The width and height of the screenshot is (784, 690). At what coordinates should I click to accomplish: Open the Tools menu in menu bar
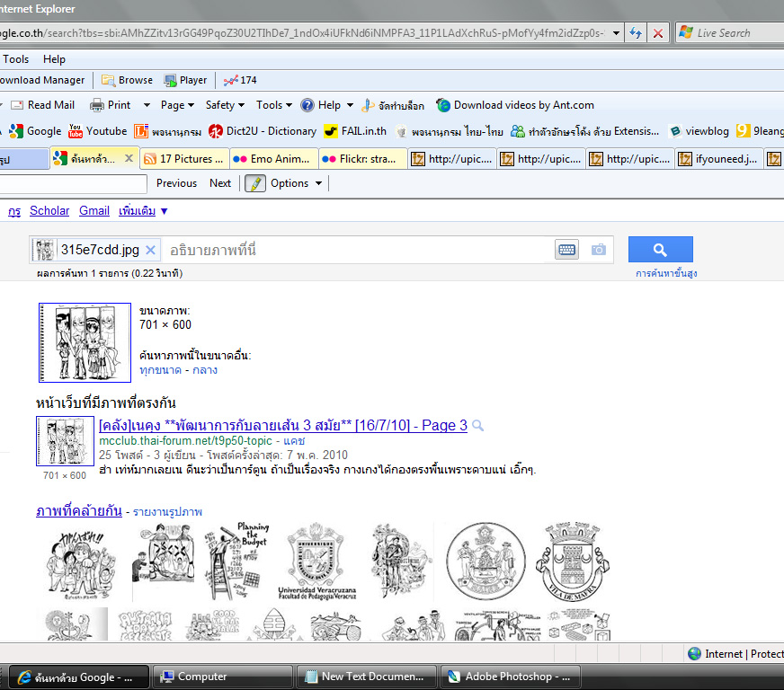15,59
